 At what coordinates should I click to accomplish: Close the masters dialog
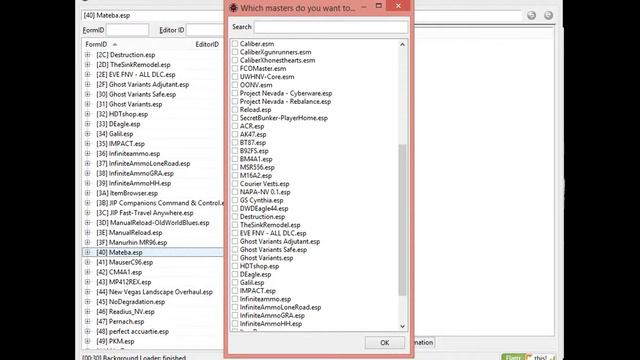point(398,6)
